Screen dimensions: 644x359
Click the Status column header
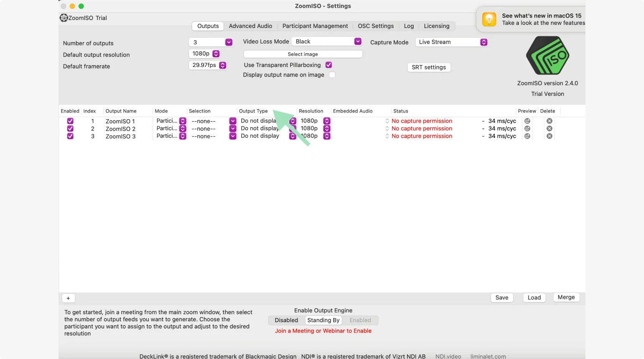point(401,111)
